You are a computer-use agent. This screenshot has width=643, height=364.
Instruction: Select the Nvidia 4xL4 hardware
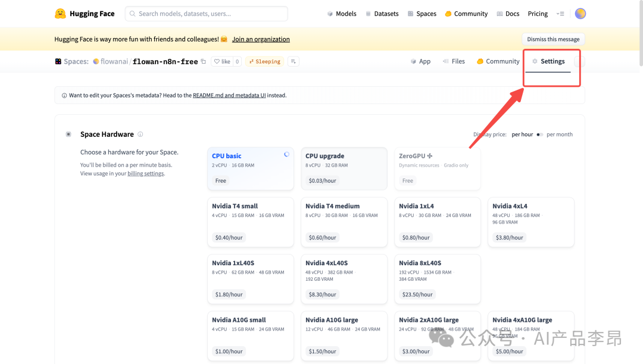(x=531, y=222)
